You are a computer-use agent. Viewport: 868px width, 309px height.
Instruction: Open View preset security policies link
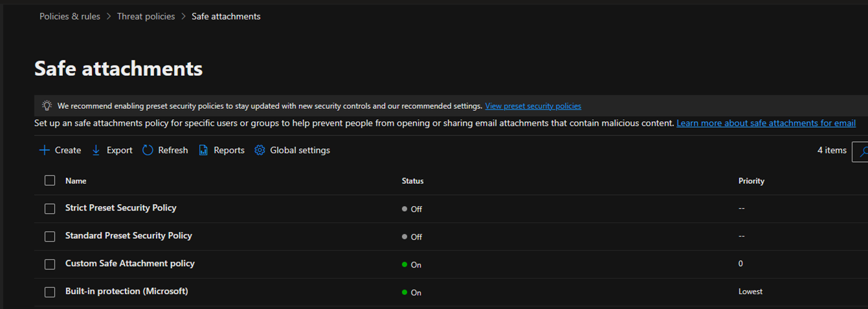click(x=533, y=106)
